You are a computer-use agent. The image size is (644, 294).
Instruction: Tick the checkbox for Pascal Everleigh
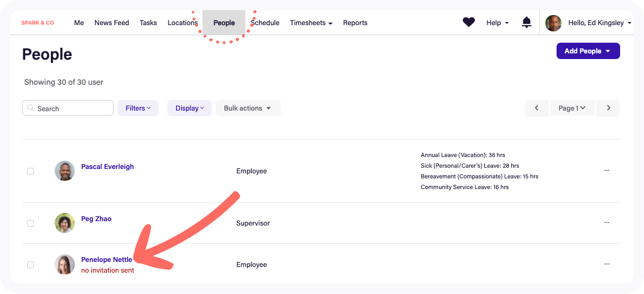tap(30, 171)
